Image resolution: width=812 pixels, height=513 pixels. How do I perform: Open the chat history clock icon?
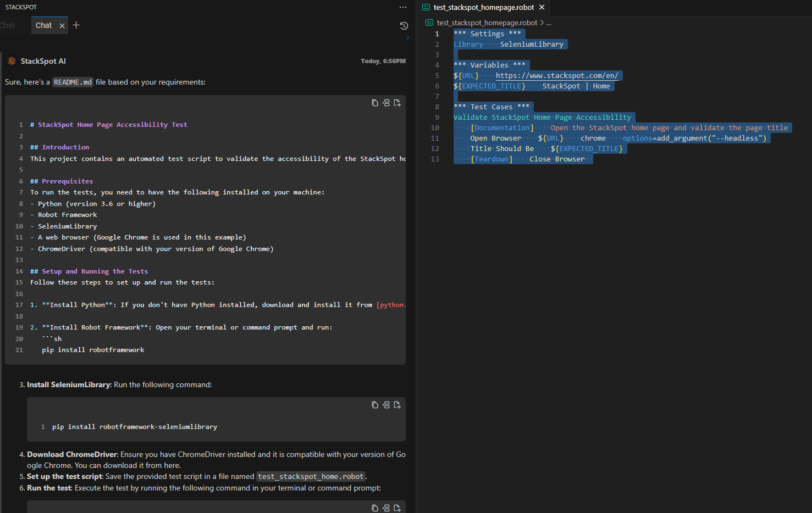[x=404, y=26]
